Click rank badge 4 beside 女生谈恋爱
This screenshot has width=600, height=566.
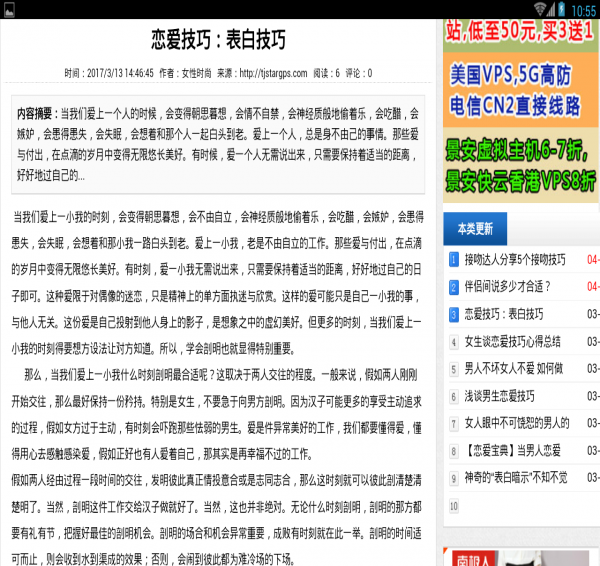(x=453, y=342)
